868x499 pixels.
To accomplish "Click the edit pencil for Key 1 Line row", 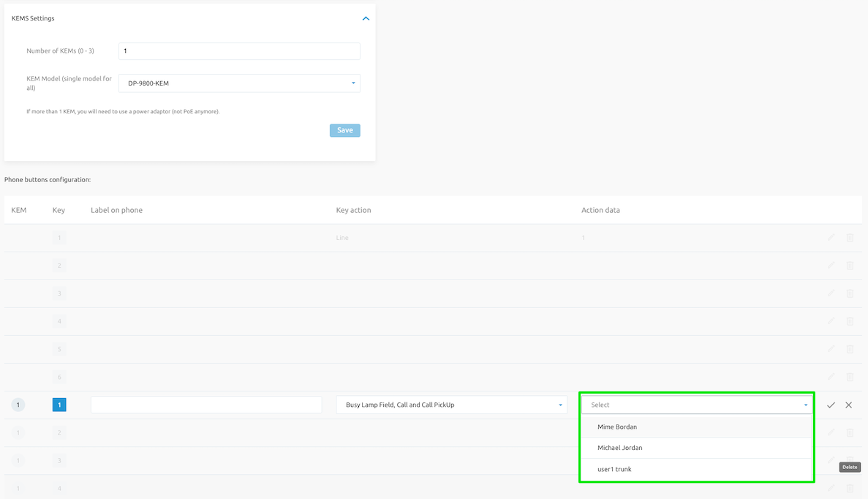I will tap(831, 238).
